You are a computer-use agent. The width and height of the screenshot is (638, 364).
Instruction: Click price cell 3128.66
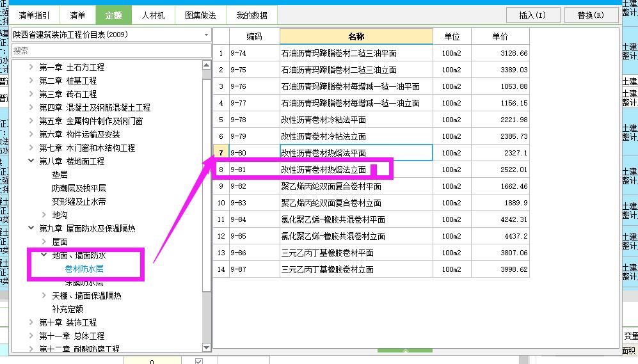tap(500, 53)
